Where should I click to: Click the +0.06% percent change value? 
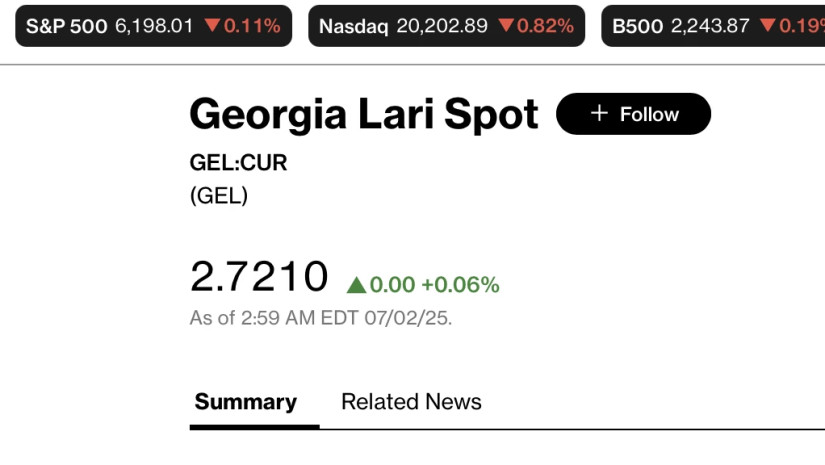pos(460,285)
